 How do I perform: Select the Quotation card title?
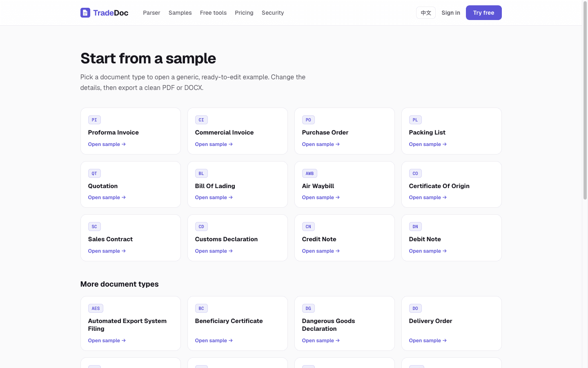pyautogui.click(x=103, y=186)
